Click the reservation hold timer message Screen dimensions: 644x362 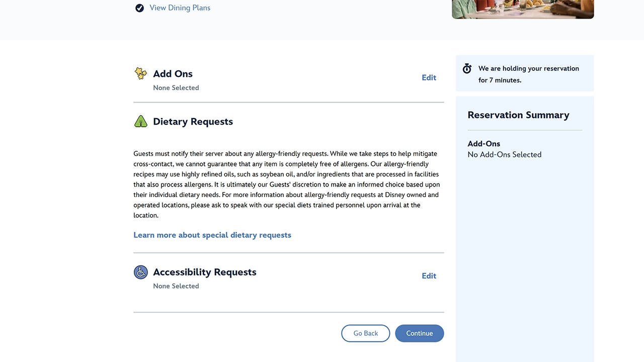tap(528, 74)
